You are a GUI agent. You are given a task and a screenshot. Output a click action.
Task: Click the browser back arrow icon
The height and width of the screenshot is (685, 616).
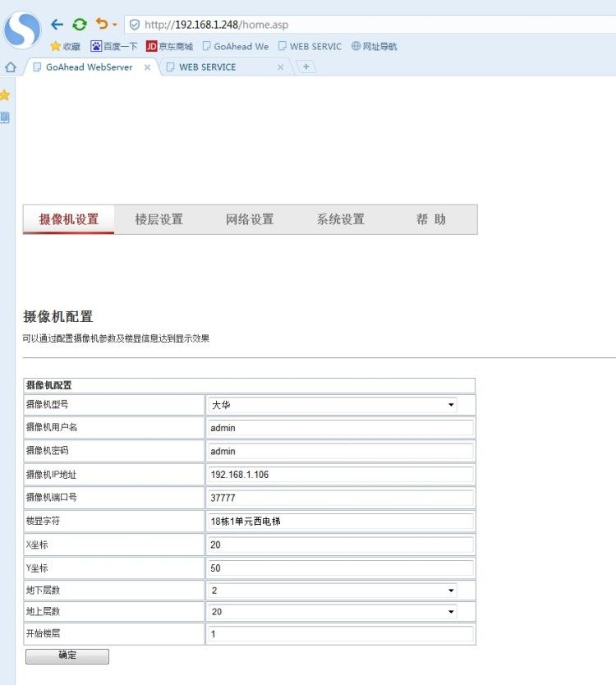coord(57,25)
